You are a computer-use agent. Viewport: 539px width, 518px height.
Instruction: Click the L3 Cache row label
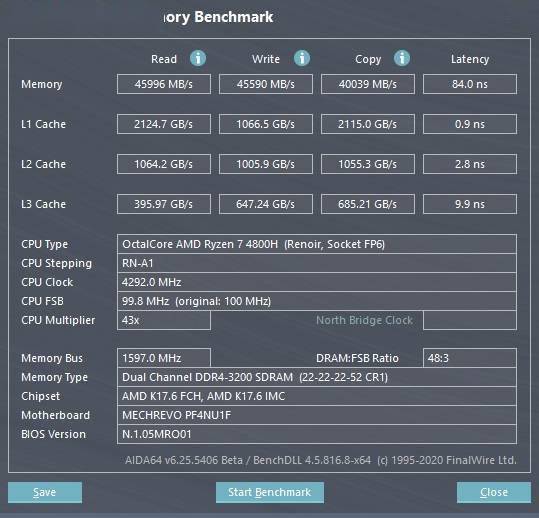point(43,204)
